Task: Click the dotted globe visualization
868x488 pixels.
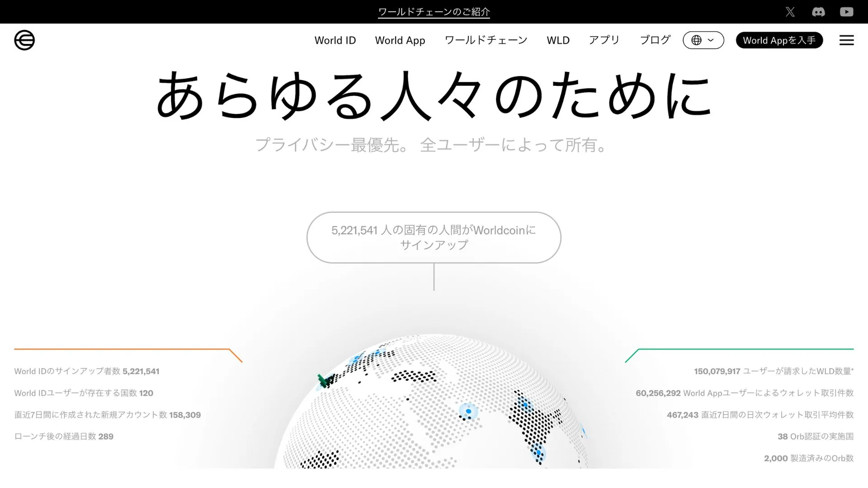Action: coord(432,402)
